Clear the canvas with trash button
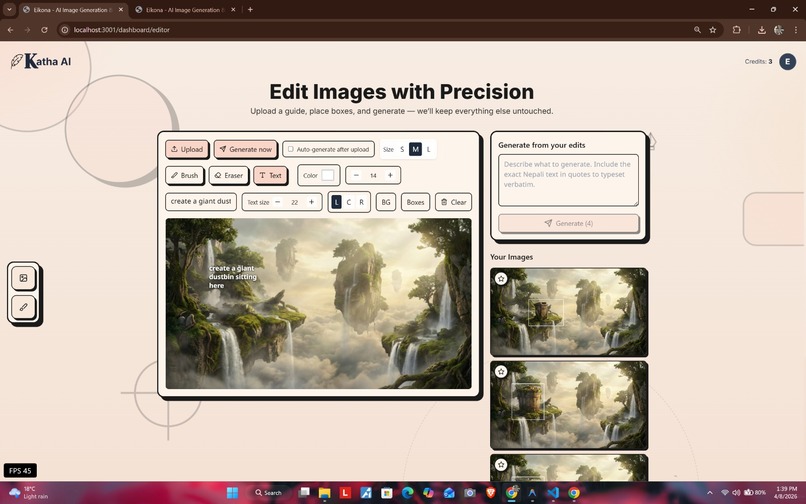Image resolution: width=806 pixels, height=504 pixels. coord(453,202)
